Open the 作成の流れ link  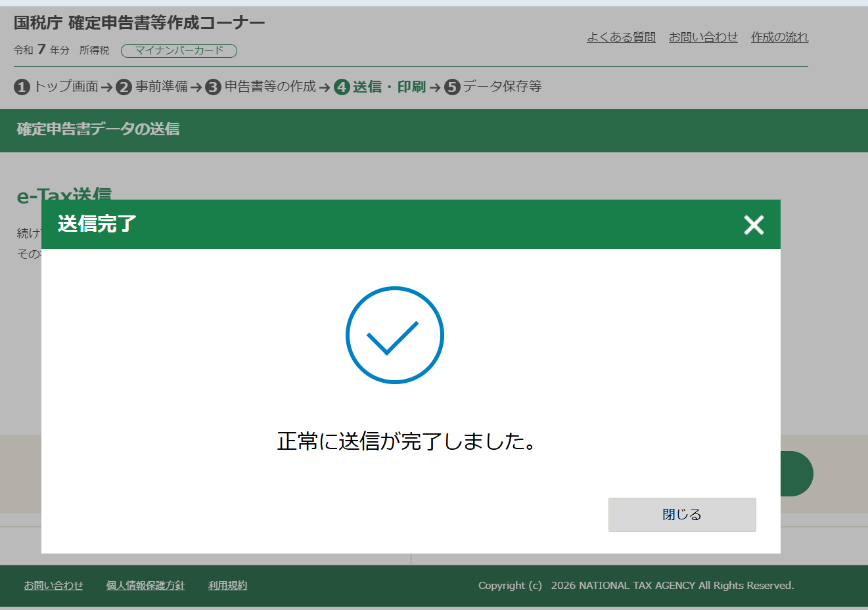coord(779,37)
